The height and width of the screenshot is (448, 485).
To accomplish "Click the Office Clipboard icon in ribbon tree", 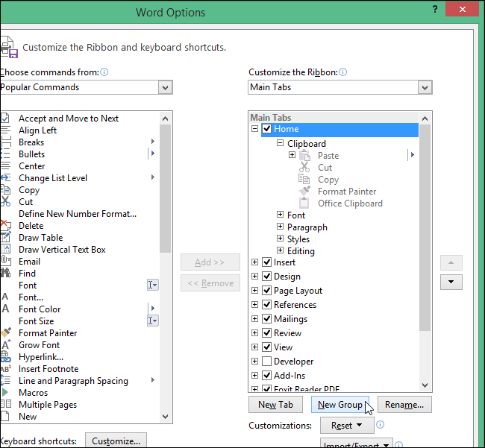I will 304,203.
